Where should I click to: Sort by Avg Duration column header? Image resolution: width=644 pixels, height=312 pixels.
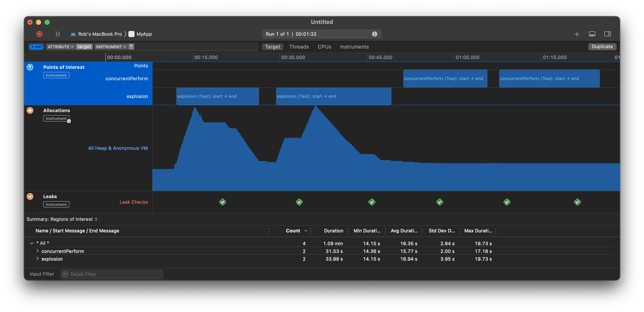[x=404, y=231]
